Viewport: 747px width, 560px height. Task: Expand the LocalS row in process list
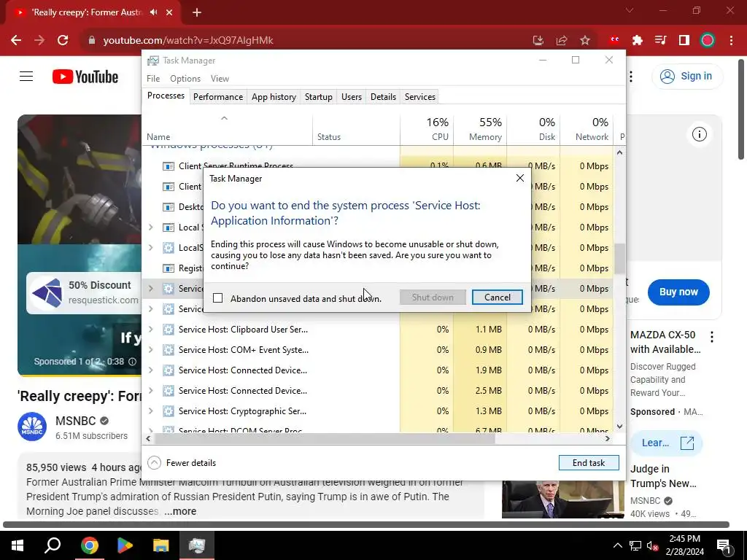[150, 248]
